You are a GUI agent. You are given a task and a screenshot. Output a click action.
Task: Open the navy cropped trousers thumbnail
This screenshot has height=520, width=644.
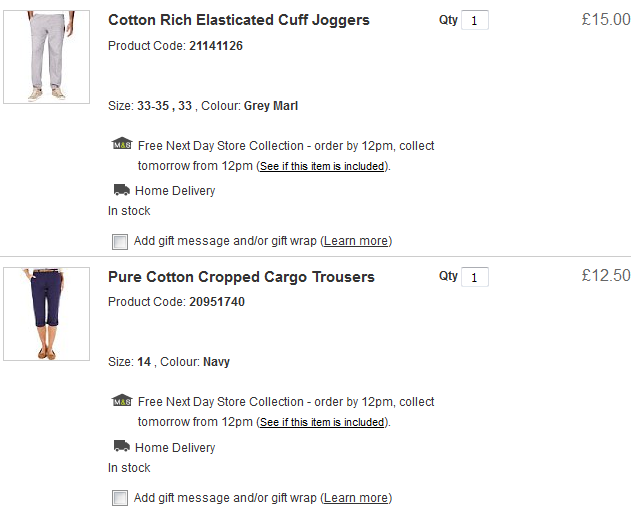pyautogui.click(x=47, y=314)
